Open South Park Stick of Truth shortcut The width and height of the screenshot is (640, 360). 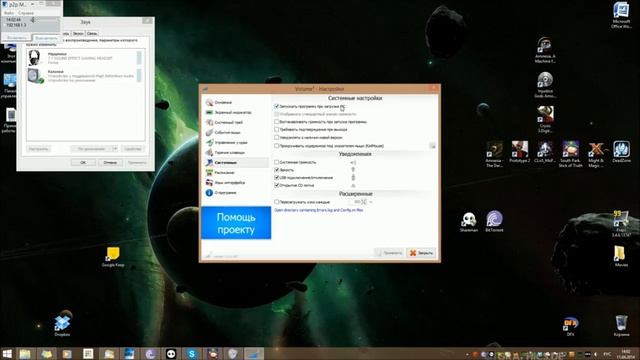tap(570, 154)
